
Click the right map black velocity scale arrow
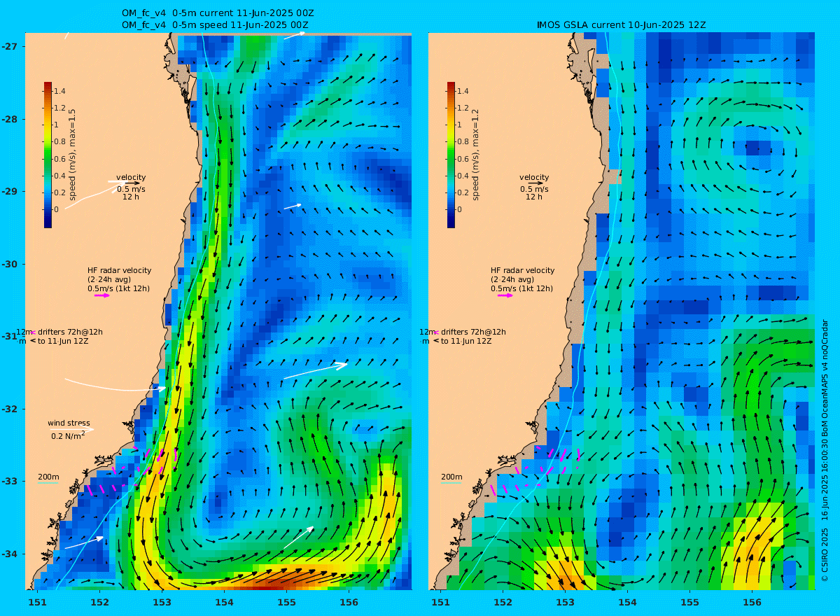click(535, 183)
